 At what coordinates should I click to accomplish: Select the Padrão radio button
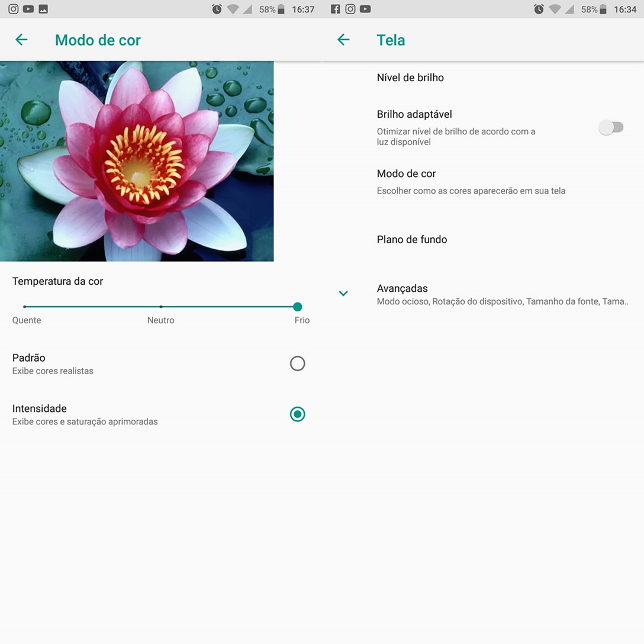pyautogui.click(x=297, y=363)
